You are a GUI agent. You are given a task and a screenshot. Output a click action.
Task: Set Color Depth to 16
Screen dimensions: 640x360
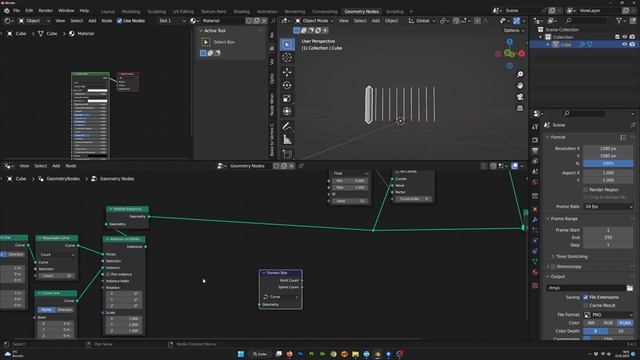click(x=620, y=331)
